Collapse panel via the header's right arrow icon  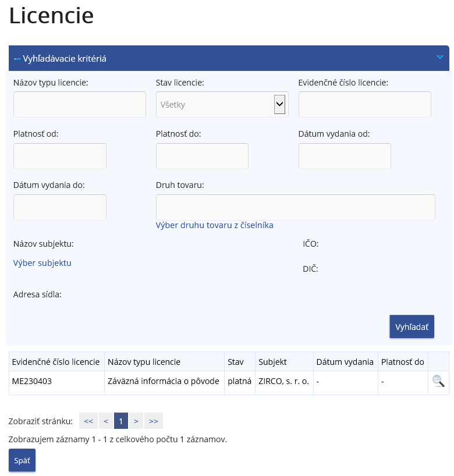click(x=439, y=57)
